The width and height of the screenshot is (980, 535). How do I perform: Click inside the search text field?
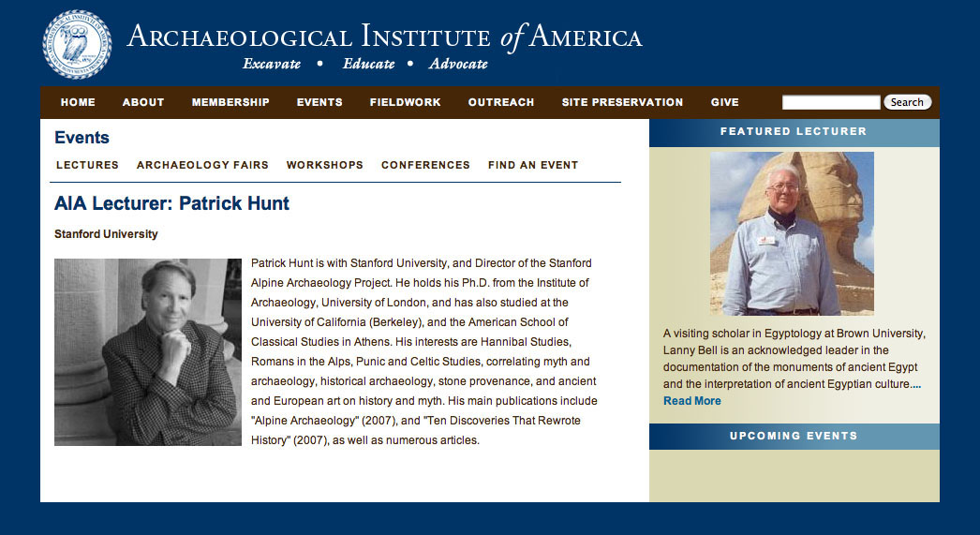click(830, 102)
